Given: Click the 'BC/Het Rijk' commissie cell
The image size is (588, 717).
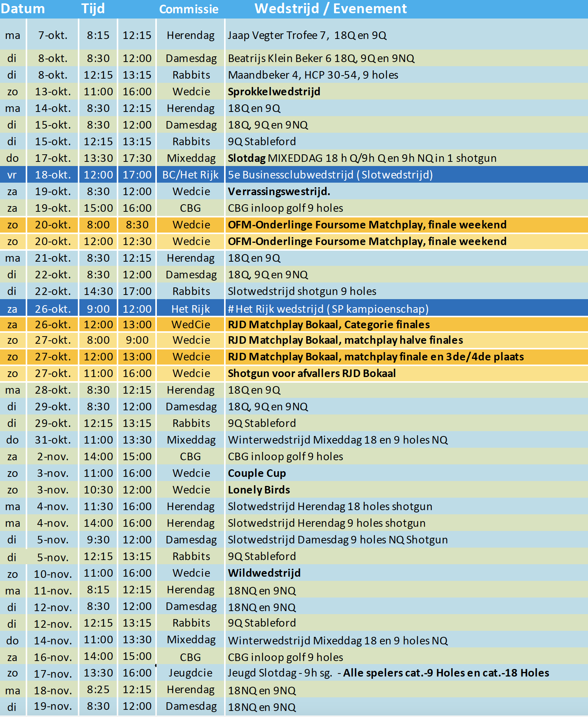Looking at the screenshot, I should (x=190, y=175).
